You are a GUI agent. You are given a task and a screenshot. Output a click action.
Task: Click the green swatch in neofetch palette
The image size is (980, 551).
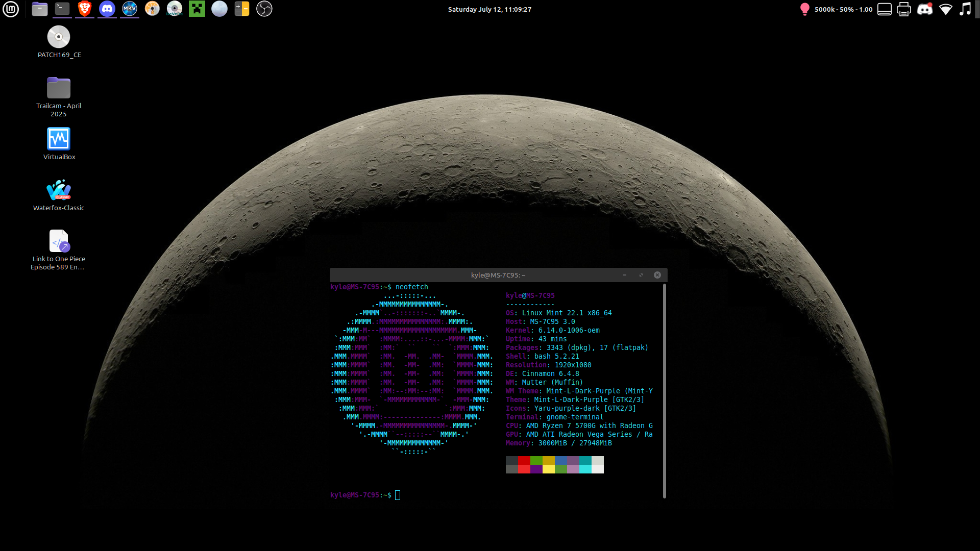(x=536, y=460)
